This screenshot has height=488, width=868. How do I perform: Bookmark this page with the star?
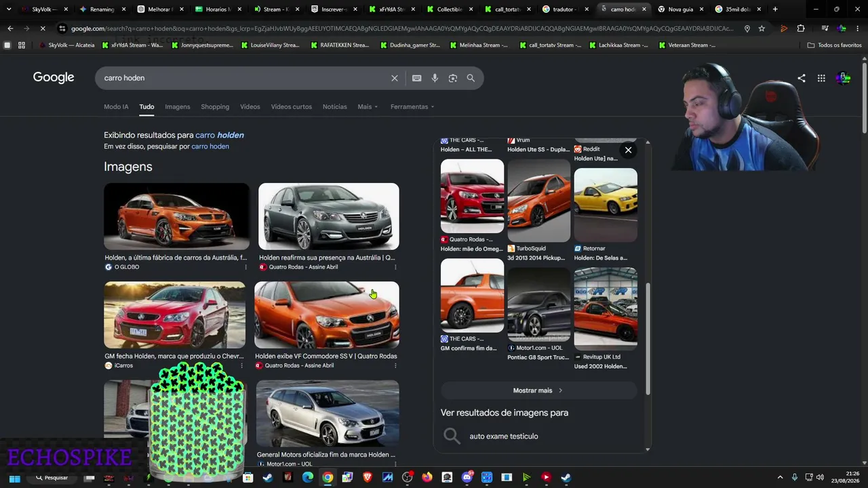762,28
